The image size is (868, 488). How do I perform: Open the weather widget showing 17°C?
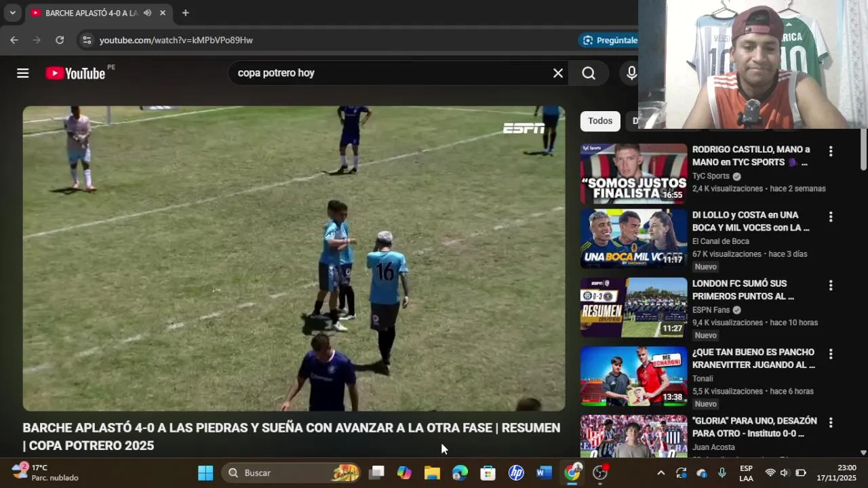coord(45,472)
